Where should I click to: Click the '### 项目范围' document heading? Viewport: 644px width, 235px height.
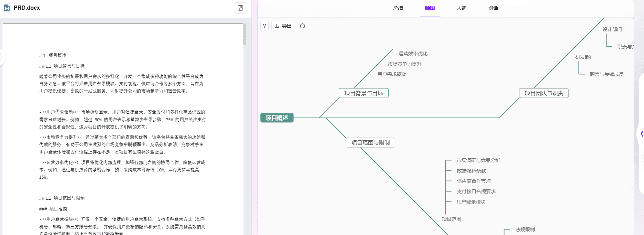pyautogui.click(x=53, y=209)
